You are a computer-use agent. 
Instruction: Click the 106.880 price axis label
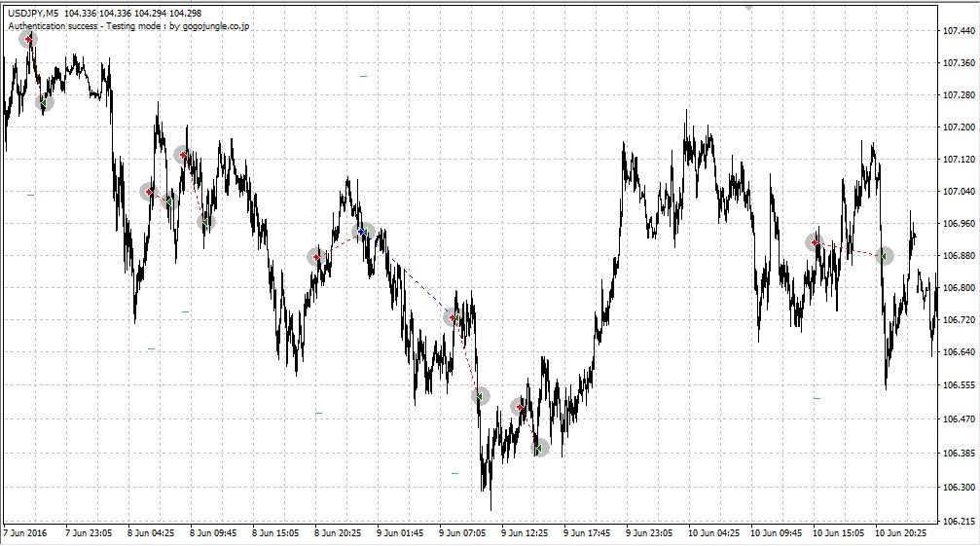coord(959,256)
